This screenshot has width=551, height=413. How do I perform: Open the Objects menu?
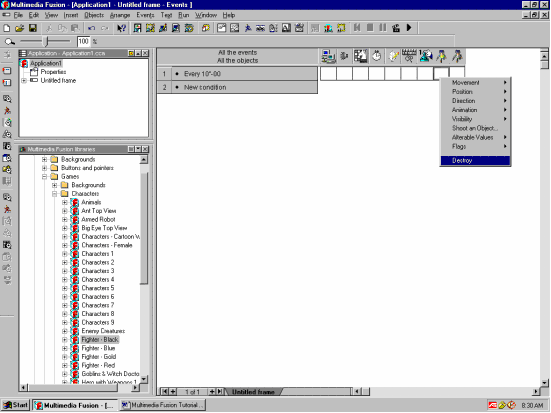pyautogui.click(x=94, y=15)
